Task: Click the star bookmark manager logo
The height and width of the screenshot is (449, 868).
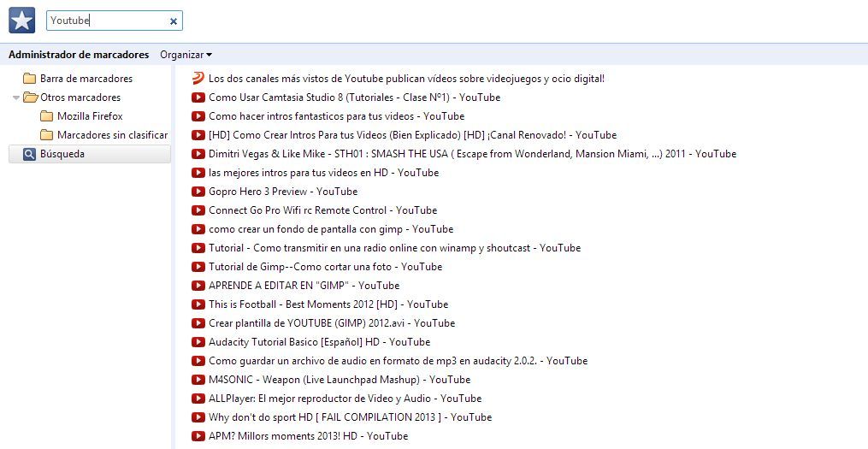Action: click(x=22, y=21)
